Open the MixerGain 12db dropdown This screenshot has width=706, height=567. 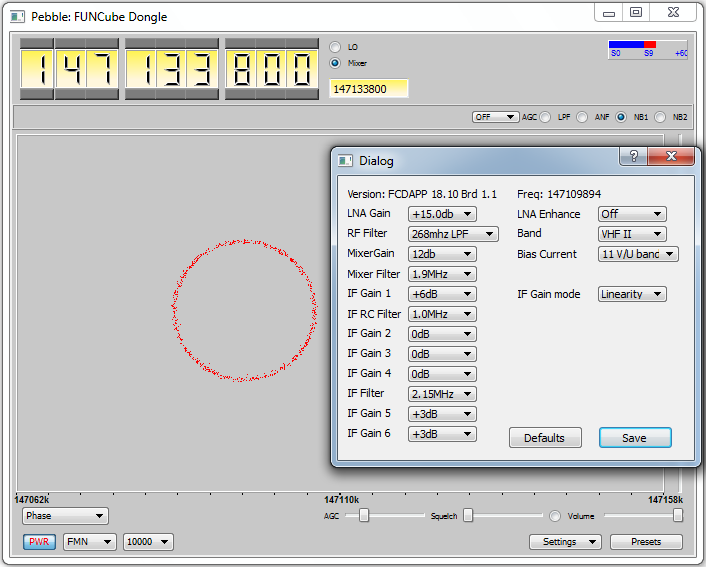coord(442,254)
